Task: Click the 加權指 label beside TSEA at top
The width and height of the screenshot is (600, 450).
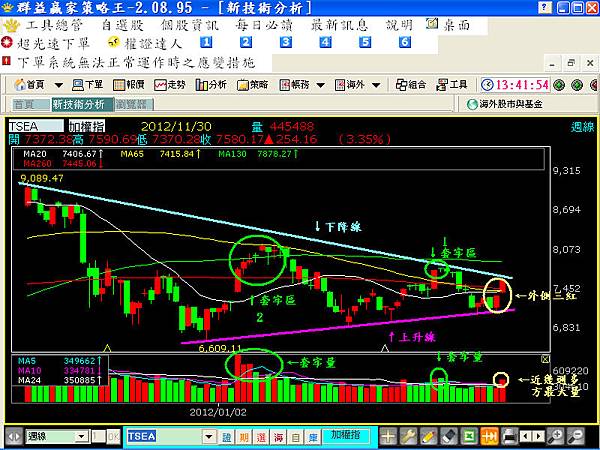Action: coord(86,126)
